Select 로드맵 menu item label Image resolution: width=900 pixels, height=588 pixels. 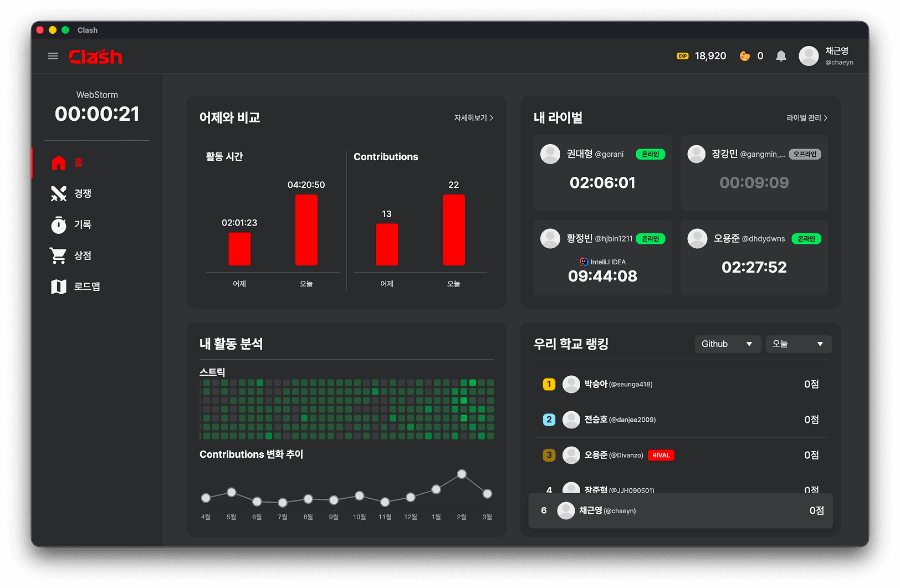click(87, 287)
